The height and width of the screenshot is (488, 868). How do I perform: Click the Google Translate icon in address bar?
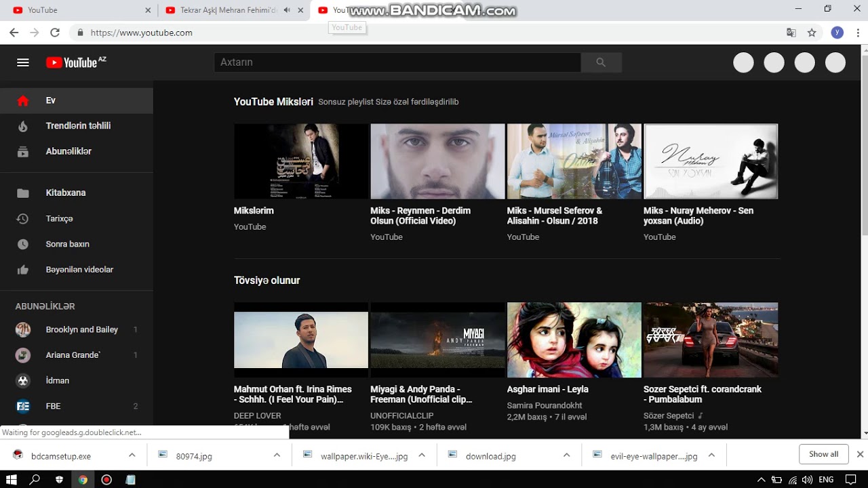[791, 33]
